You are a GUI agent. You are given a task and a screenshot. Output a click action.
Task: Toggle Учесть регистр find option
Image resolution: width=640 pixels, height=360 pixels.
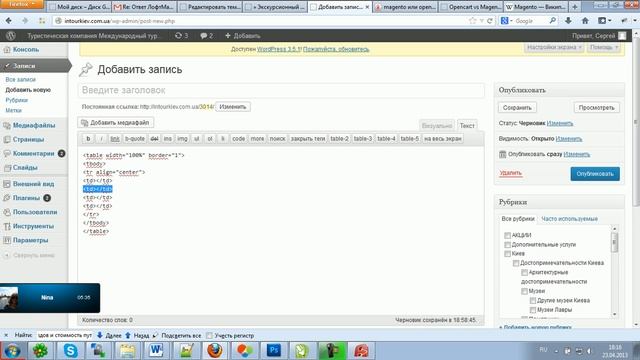coord(209,336)
